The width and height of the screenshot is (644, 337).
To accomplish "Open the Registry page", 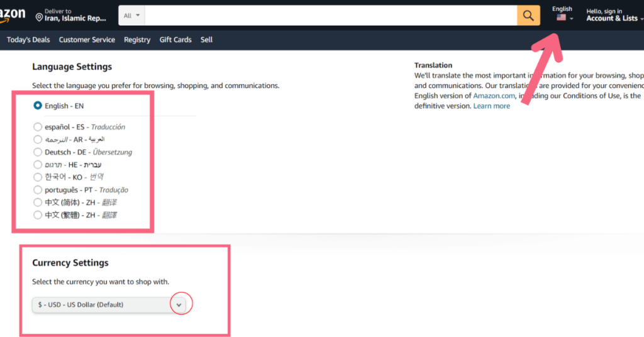I will 137,40.
